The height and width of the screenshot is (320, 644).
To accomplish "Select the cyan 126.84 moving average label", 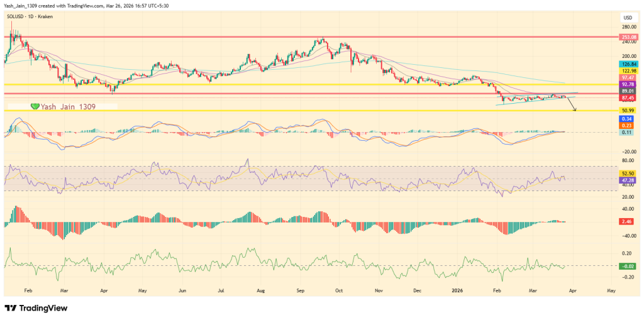I will click(628, 64).
